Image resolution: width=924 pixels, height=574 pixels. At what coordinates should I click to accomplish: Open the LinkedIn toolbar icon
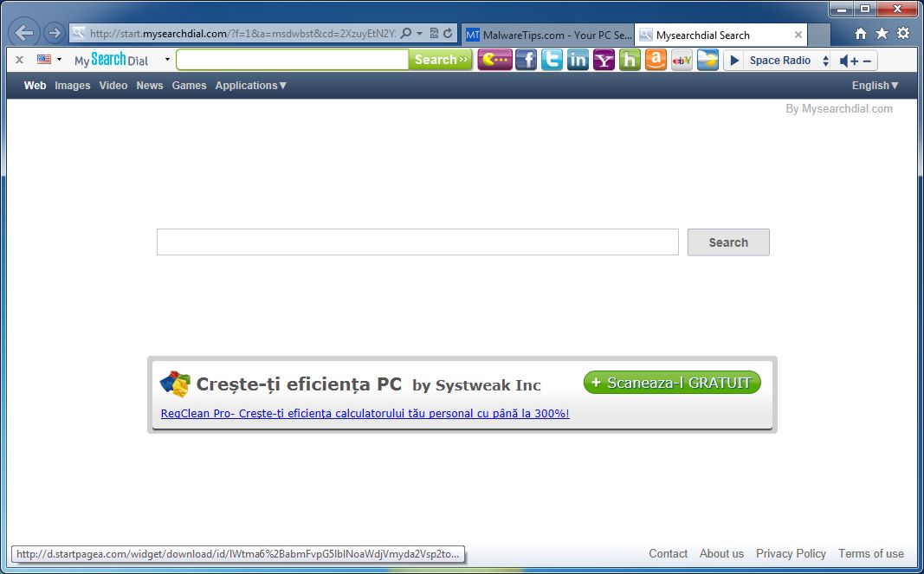(x=578, y=60)
